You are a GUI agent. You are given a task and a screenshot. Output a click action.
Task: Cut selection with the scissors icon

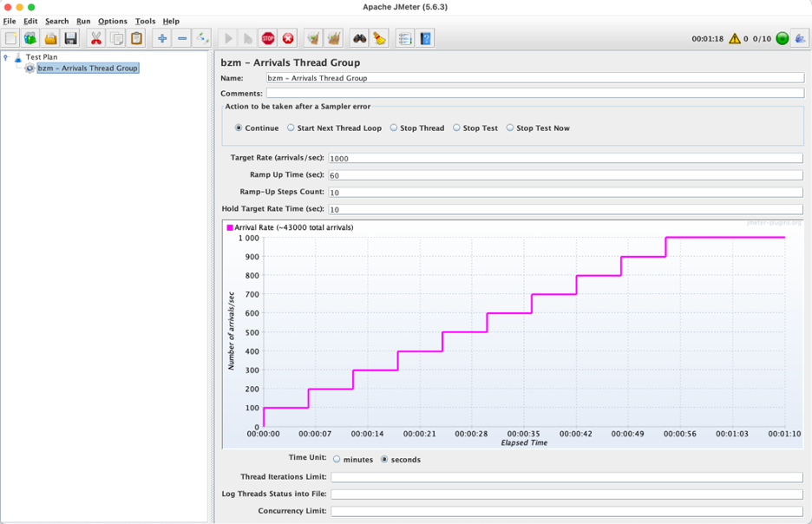(x=96, y=38)
